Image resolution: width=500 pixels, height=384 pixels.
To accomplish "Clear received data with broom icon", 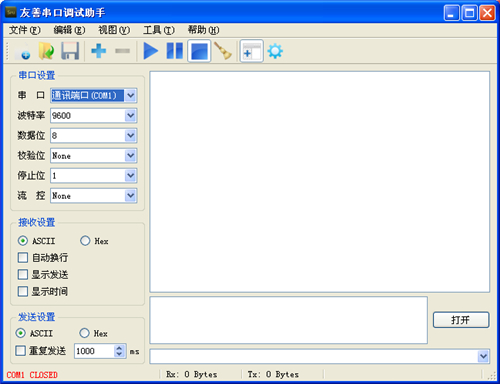I will (x=223, y=51).
